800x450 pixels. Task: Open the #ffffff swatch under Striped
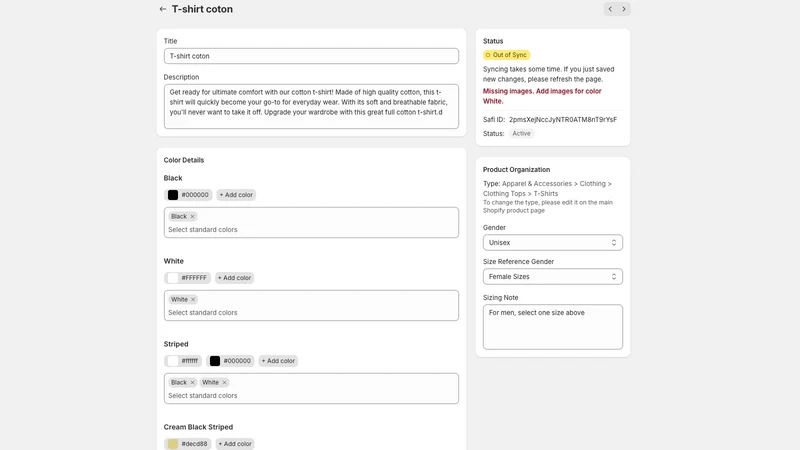[x=183, y=361]
